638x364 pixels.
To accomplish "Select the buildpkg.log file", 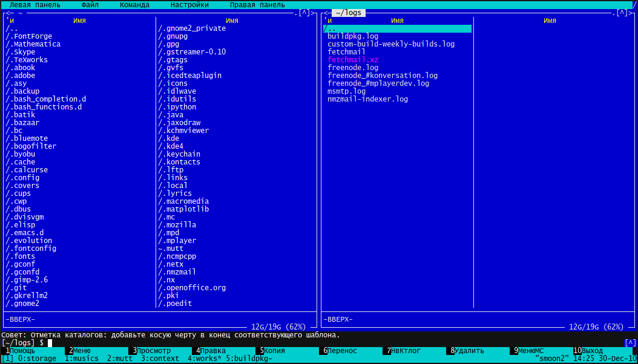I will [x=353, y=36].
